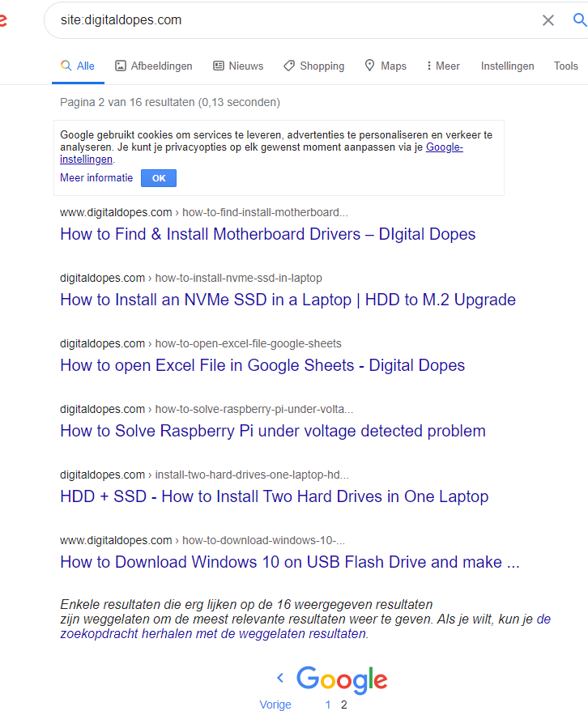Viewport: 588px width, 711px height.
Task: Click the previous page chevron arrow
Action: [280, 678]
